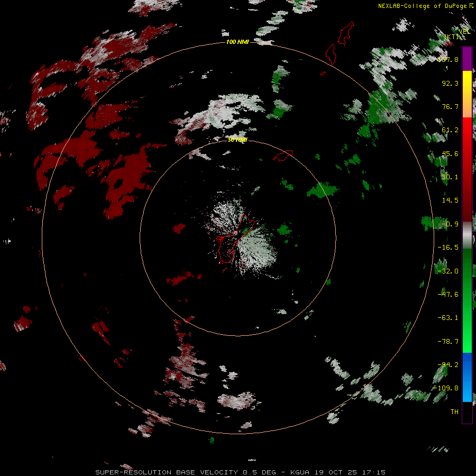Click the -16.5 velocity scale value
This screenshot has height=476, width=476.
448,248
